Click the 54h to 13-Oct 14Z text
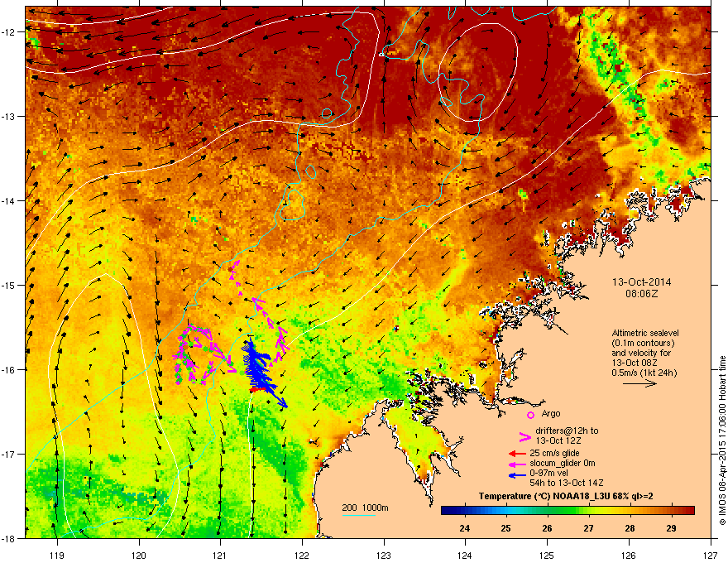This screenshot has width=728, height=563. pyautogui.click(x=567, y=483)
